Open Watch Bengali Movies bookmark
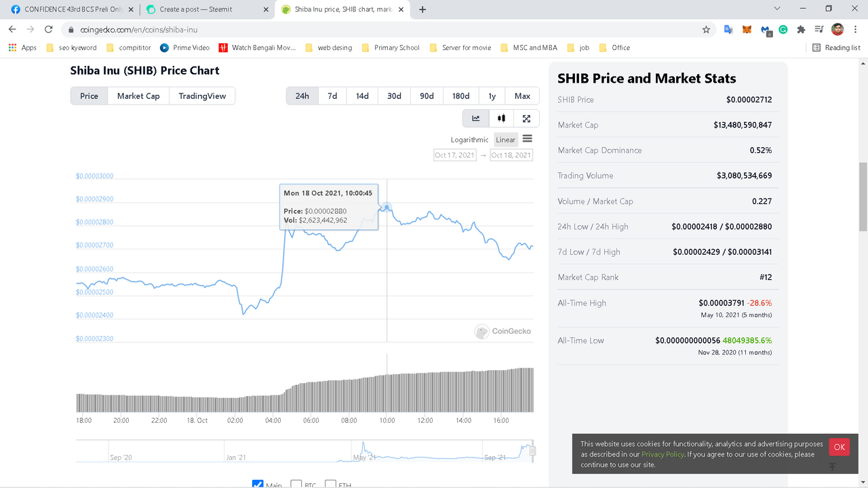Viewport: 868px width, 488px height. (257, 47)
